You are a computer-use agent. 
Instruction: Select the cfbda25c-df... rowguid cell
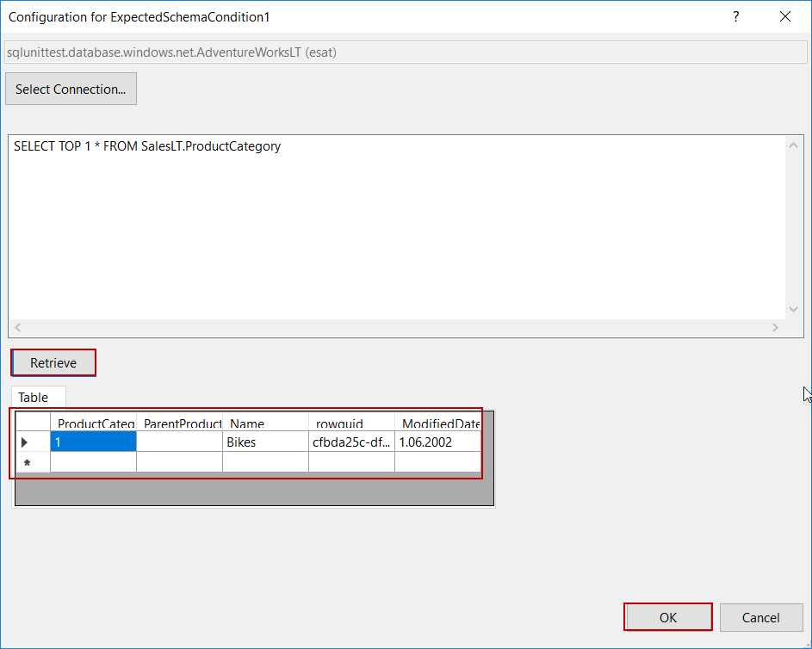[351, 442]
